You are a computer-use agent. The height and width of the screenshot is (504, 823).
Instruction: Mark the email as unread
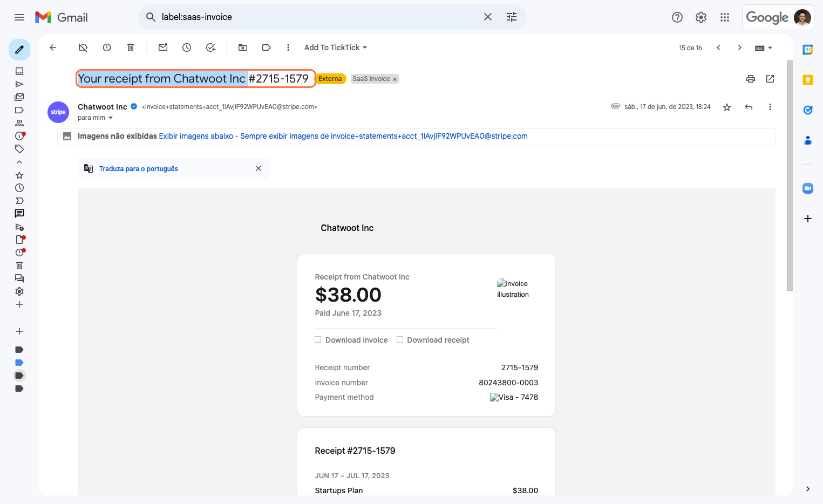click(x=163, y=47)
